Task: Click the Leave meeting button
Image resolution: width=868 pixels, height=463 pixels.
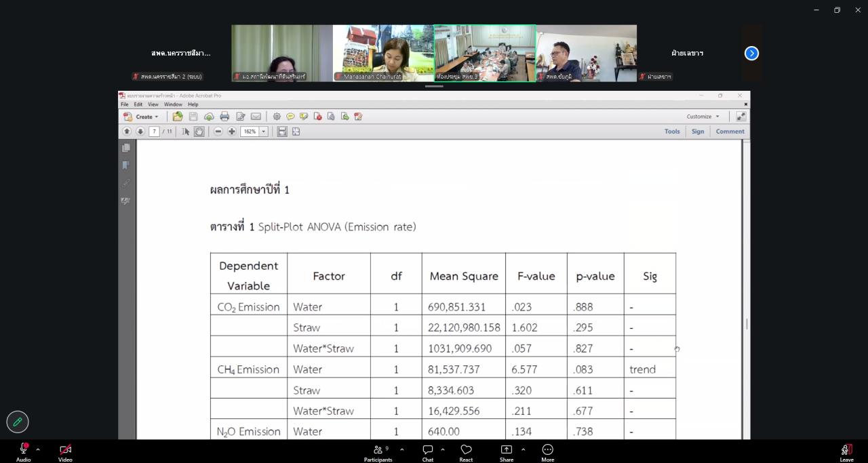Action: click(x=846, y=451)
